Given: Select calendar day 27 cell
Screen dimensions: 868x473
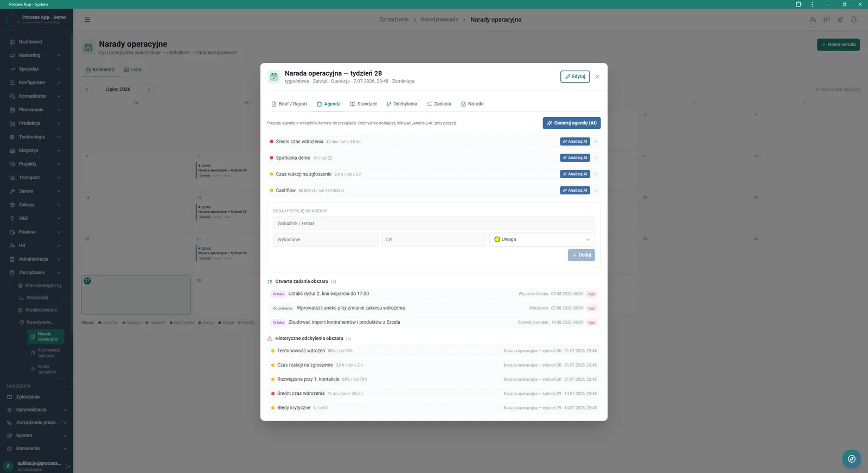Looking at the screenshot, I should (136, 295).
